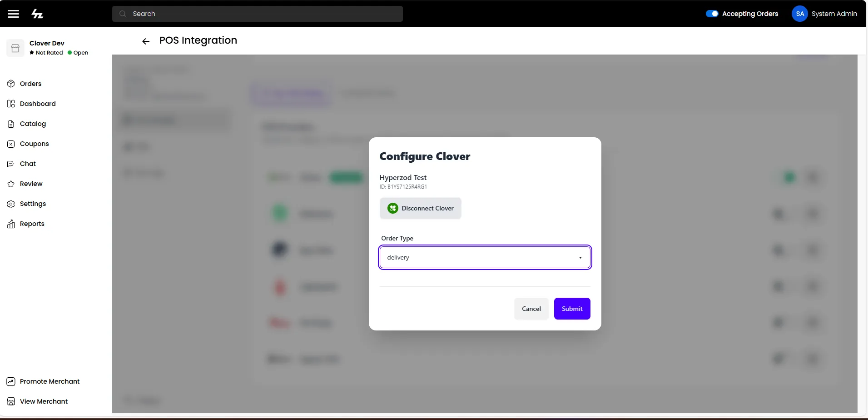
Task: Click the POS Integration heading
Action: tap(198, 40)
